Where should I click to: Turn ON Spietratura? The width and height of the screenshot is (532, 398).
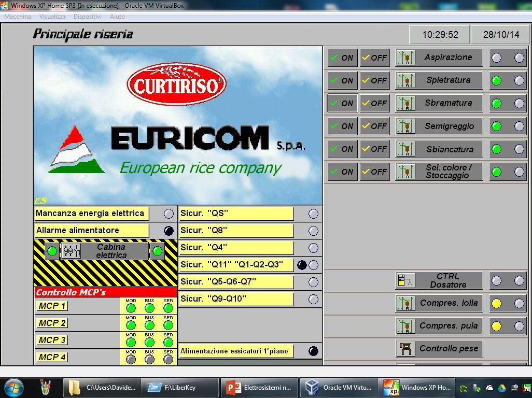[x=342, y=81]
